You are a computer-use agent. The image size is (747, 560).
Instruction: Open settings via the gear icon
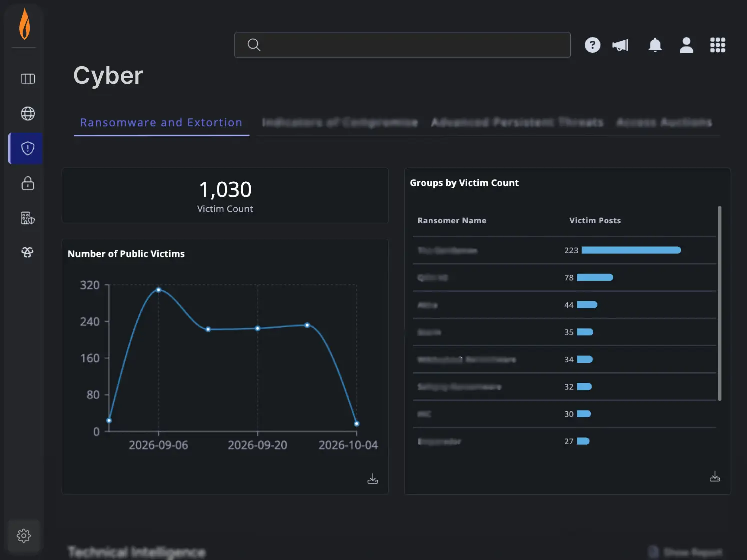point(24,536)
